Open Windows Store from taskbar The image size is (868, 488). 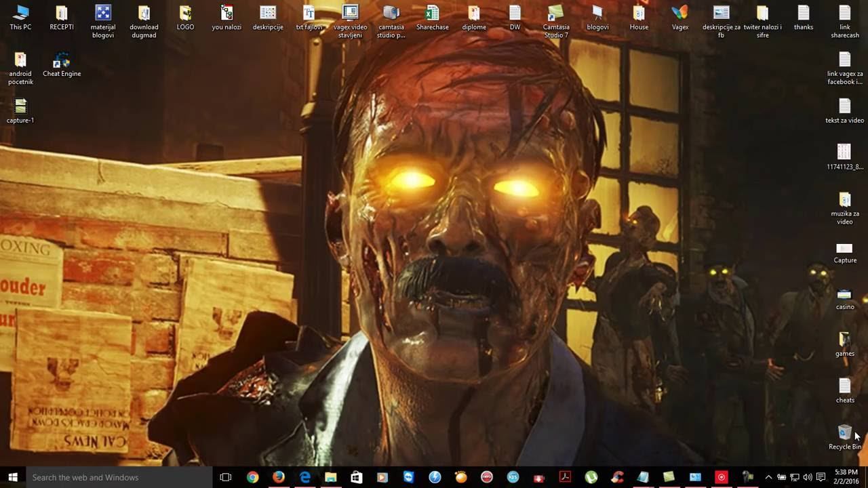click(x=357, y=477)
